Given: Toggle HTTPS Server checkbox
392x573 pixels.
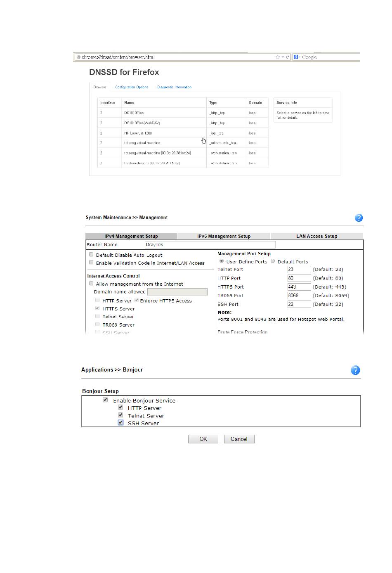Looking at the screenshot, I should click(x=97, y=308).
